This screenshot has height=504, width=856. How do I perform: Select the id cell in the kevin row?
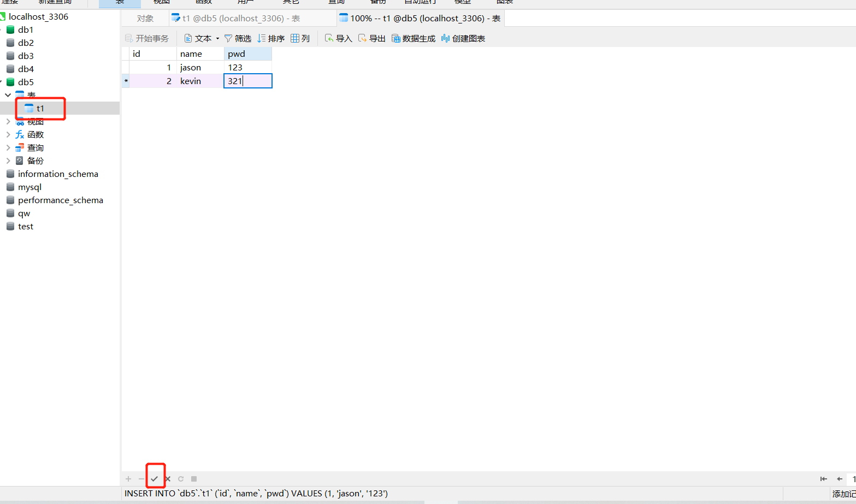(x=153, y=81)
